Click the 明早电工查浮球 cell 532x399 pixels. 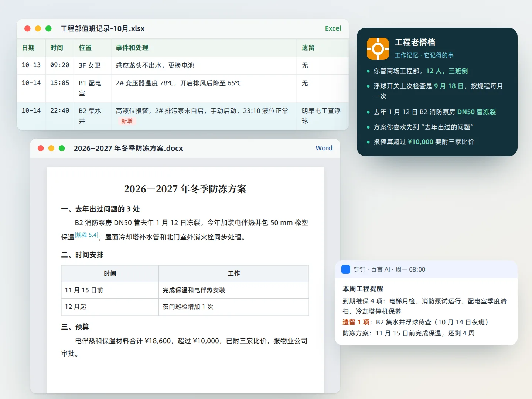click(x=323, y=116)
